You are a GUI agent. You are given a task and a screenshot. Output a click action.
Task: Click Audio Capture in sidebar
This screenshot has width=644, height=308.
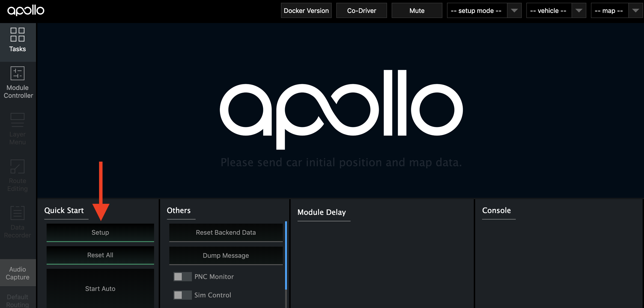tap(18, 273)
